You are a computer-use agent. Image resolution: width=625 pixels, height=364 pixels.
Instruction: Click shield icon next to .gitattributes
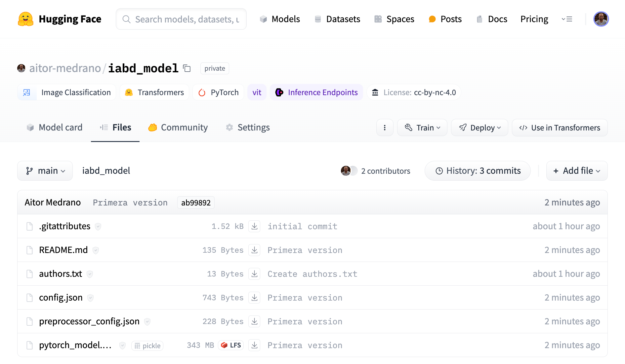tap(98, 227)
